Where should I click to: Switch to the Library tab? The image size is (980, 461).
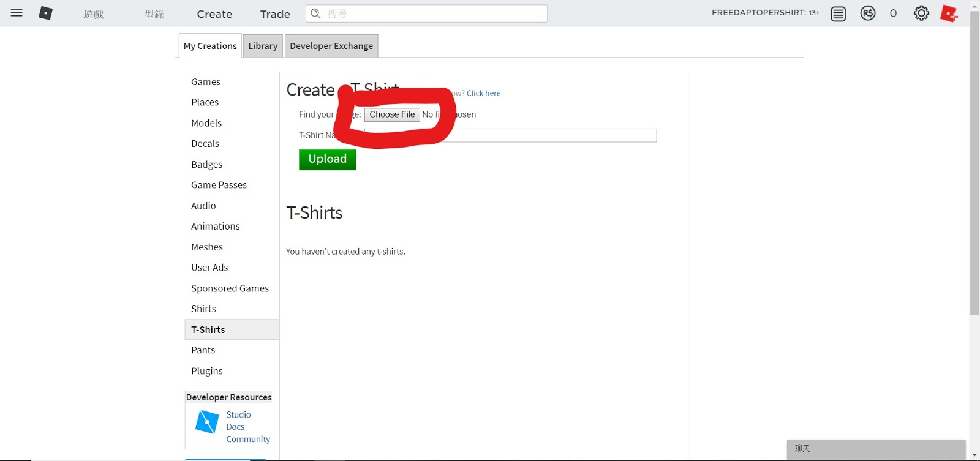(263, 46)
